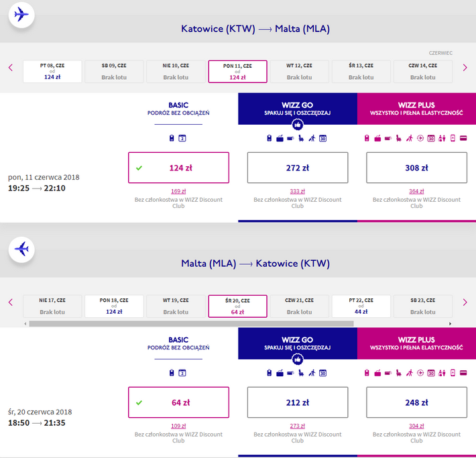Click the return WIZZ PLUS sitting together people icon
This screenshot has width=476, height=458.
[x=442, y=374]
